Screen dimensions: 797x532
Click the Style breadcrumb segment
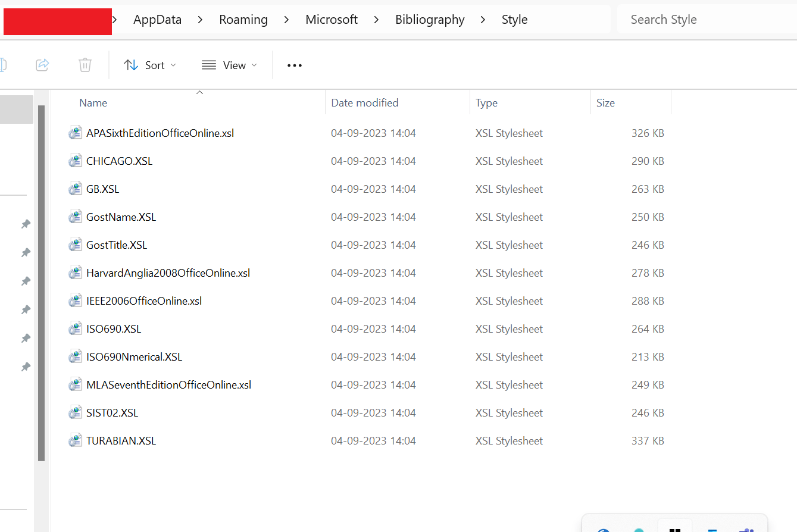(514, 20)
